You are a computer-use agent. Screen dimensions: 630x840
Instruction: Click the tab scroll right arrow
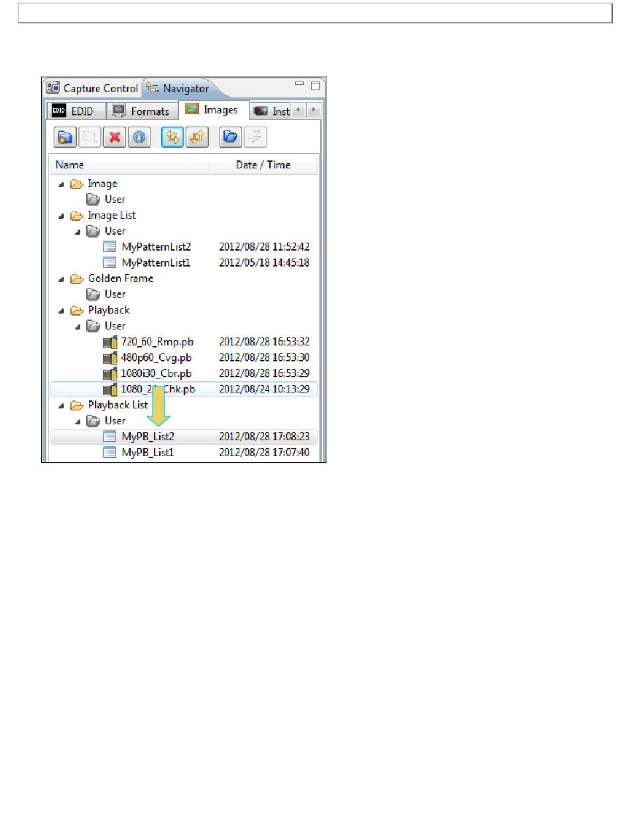coord(314,110)
